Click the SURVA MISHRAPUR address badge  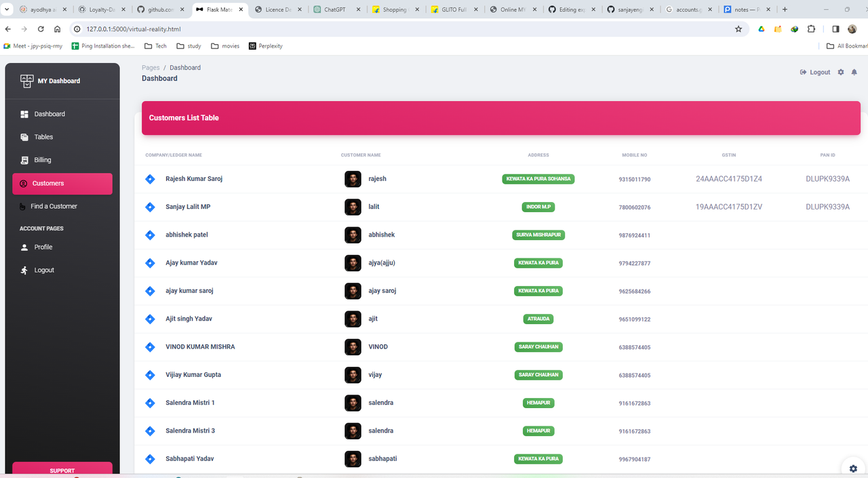tap(538, 235)
